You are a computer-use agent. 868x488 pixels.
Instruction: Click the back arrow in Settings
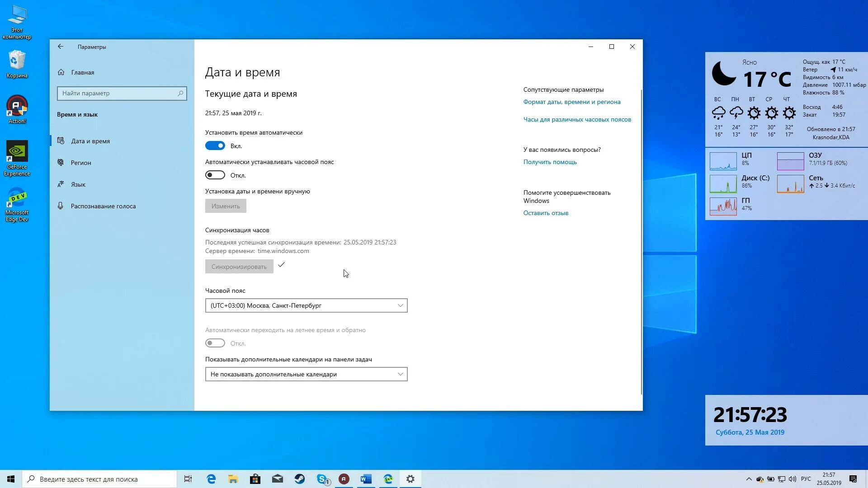[x=61, y=47]
